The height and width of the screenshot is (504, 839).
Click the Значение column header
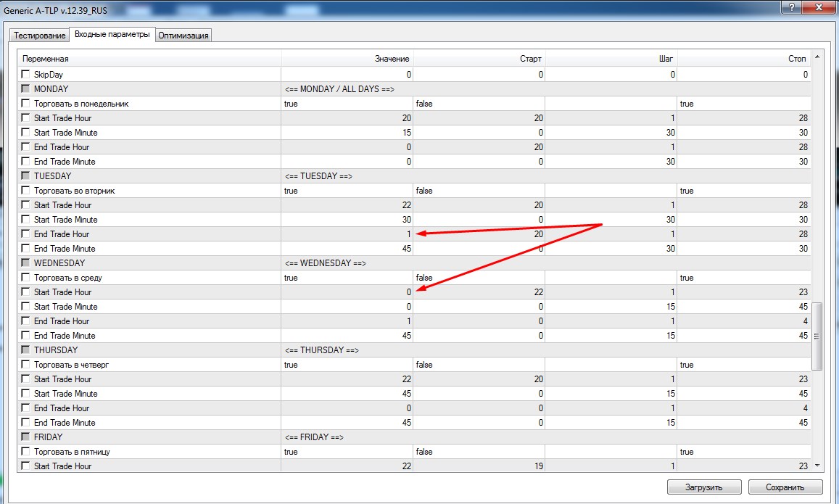(347, 59)
